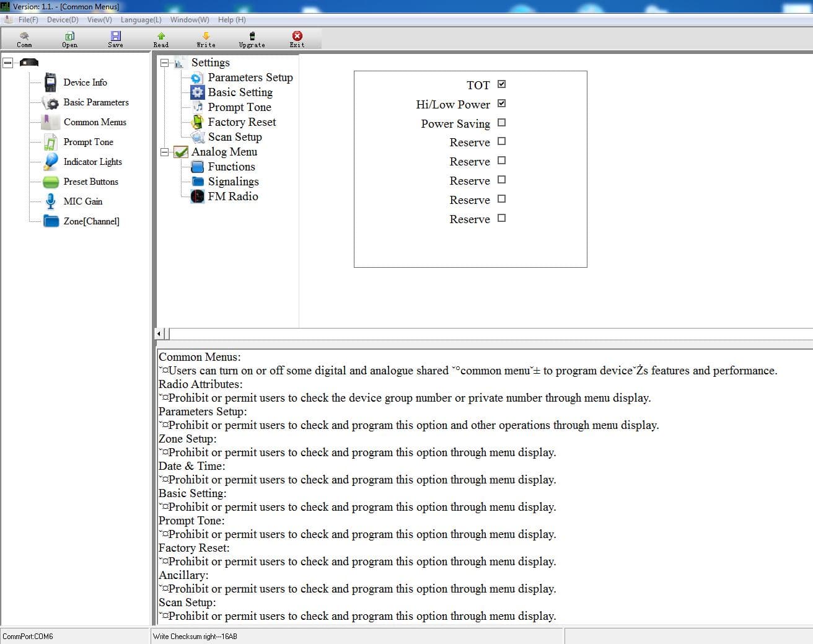This screenshot has height=644, width=813.
Task: Open the Comm port settings icon
Action: [24, 36]
